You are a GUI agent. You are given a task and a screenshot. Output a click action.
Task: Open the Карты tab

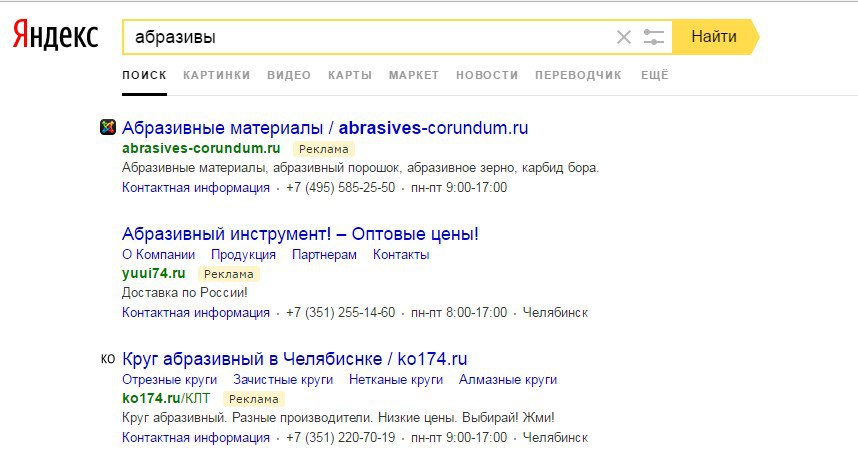350,75
